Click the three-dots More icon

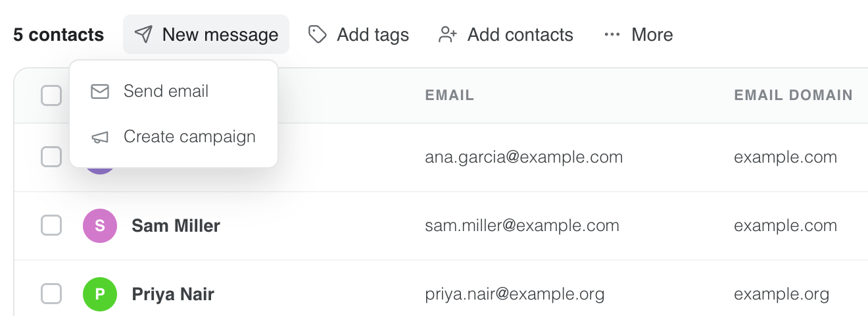(x=612, y=34)
